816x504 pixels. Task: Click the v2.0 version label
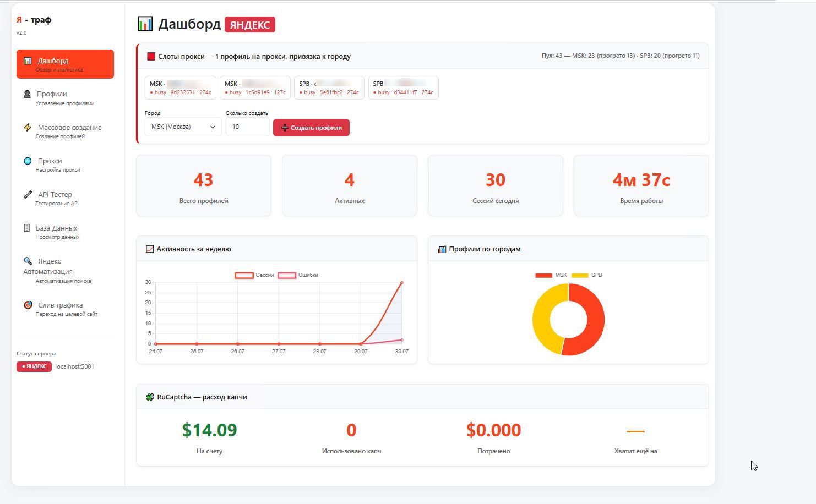point(21,33)
